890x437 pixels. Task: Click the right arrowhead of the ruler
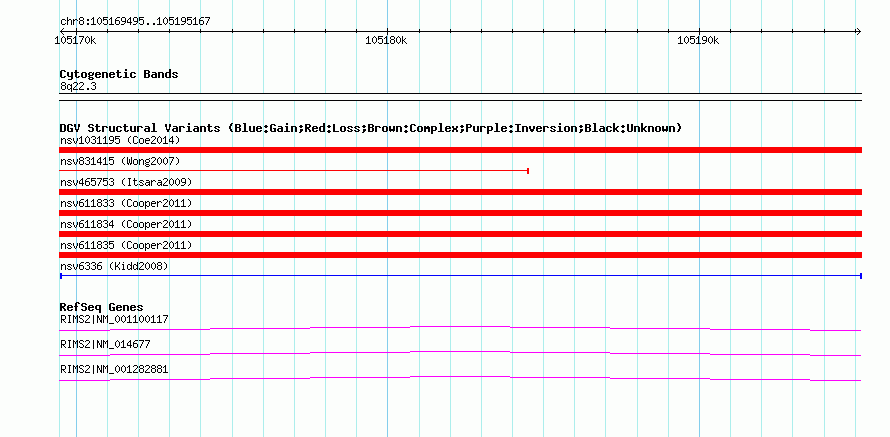[x=858, y=31]
